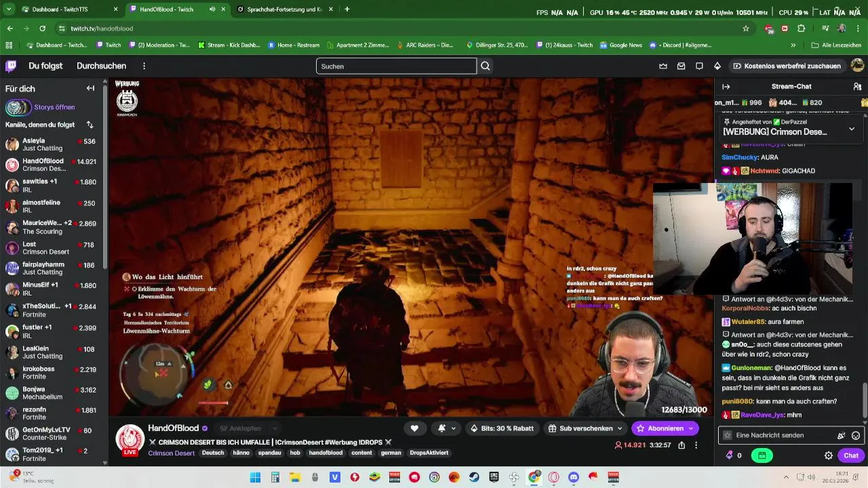Open the chat community users list
This screenshot has width=868, height=488.
[857, 87]
